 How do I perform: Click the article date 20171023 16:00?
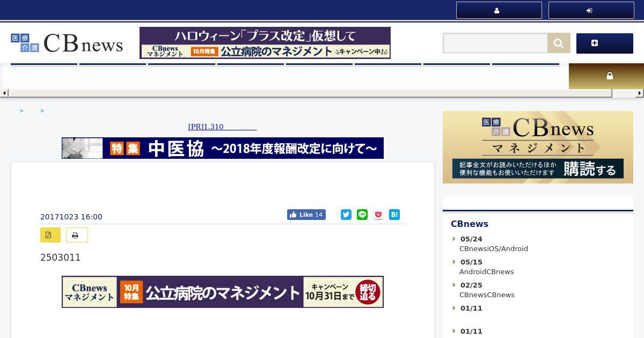coord(71,217)
